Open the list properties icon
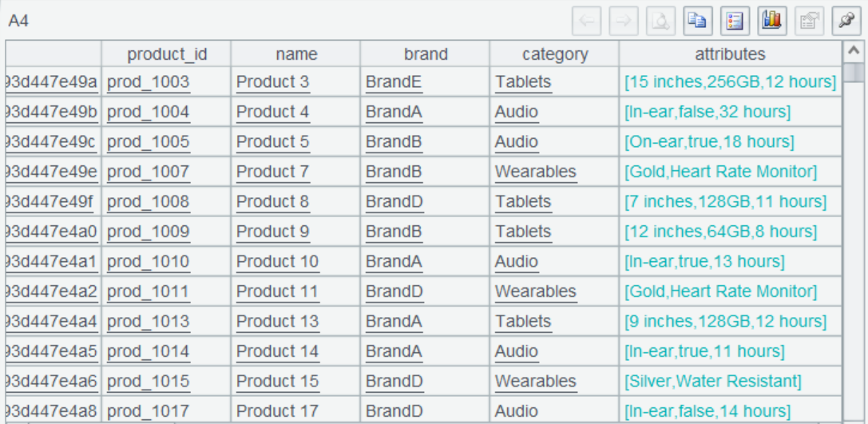The width and height of the screenshot is (868, 424). [734, 22]
